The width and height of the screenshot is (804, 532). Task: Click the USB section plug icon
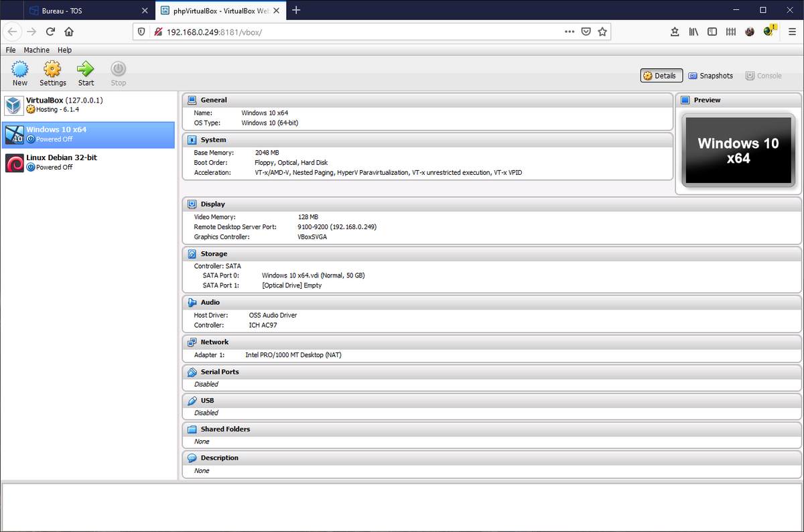click(x=192, y=401)
